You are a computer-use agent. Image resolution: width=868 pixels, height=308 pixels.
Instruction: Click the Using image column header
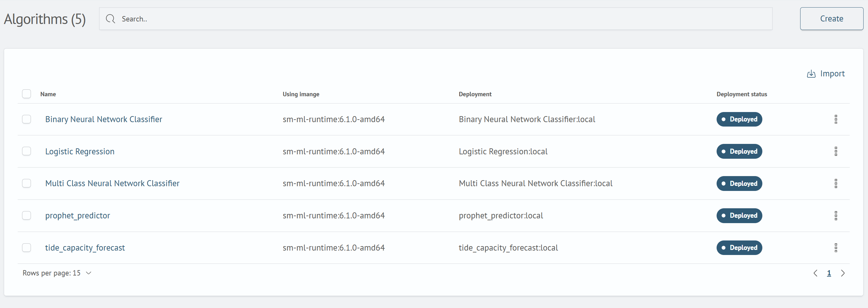coord(301,94)
